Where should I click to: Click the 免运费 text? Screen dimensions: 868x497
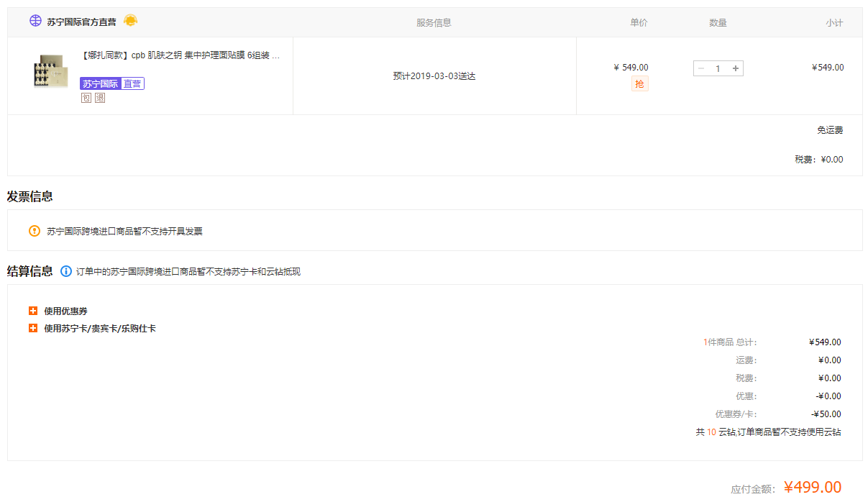click(830, 130)
